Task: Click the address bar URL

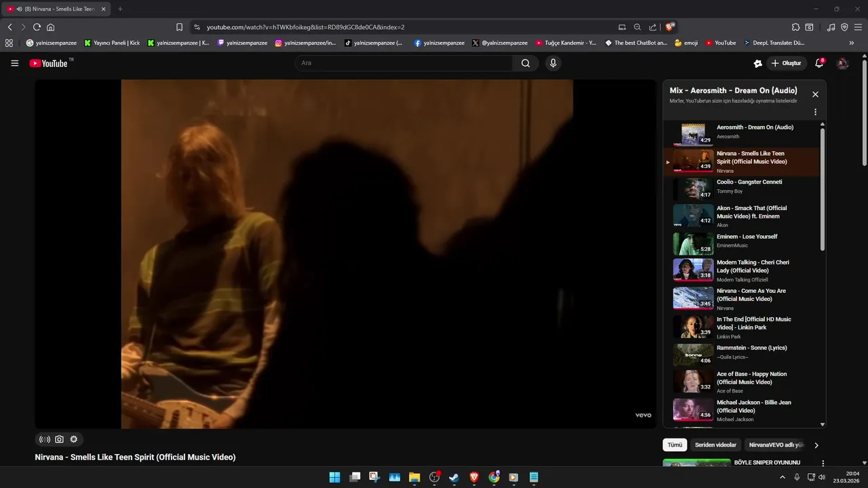Action: click(x=305, y=27)
